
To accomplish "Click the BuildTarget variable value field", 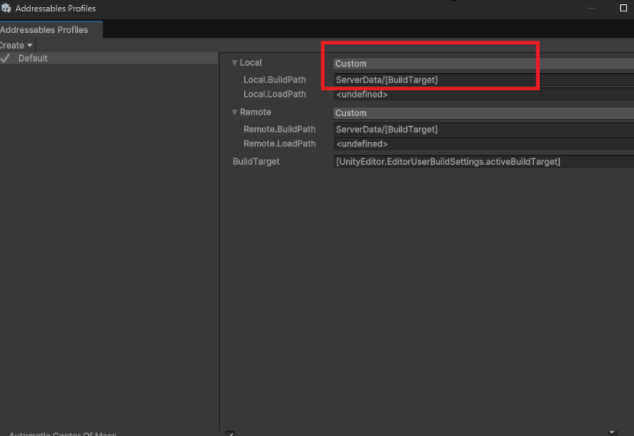I will tap(484, 161).
